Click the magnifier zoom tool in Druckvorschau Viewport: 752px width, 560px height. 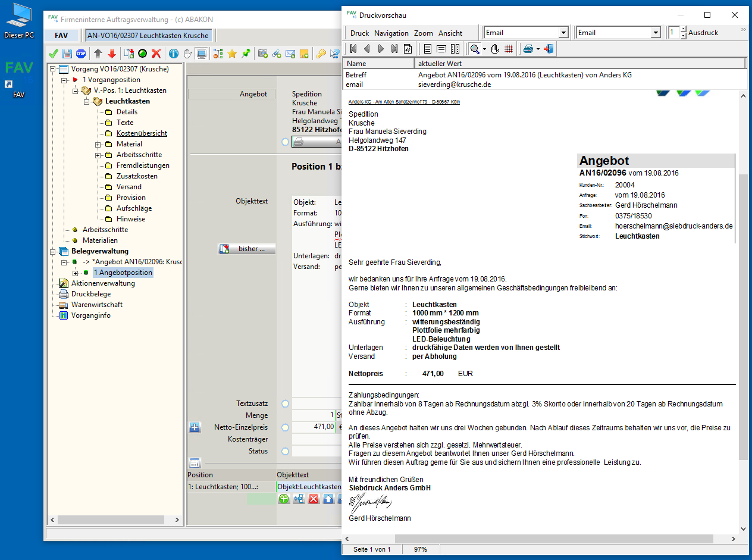475,49
